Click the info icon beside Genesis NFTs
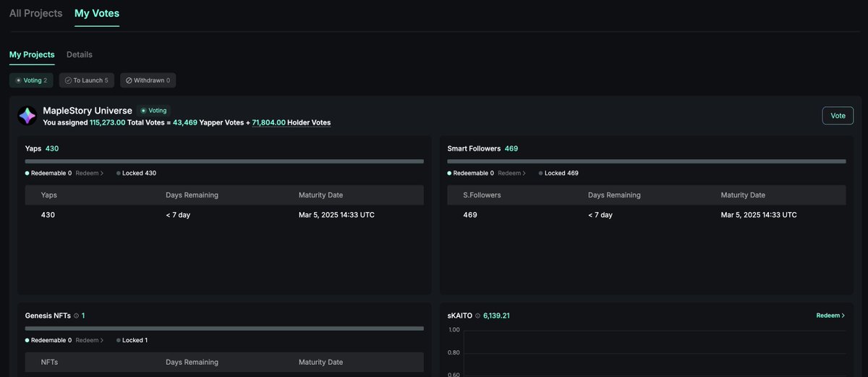868x377 pixels. 76,315
